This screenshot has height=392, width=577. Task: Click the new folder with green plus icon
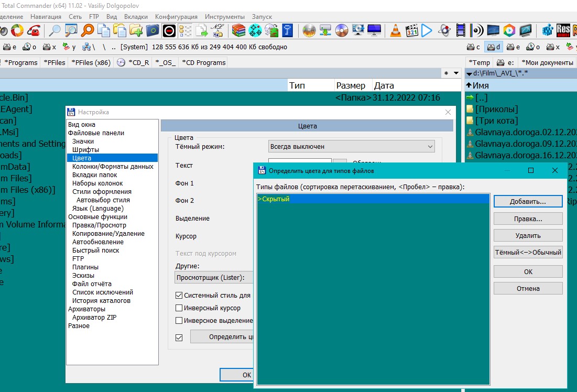pyautogui.click(x=136, y=30)
